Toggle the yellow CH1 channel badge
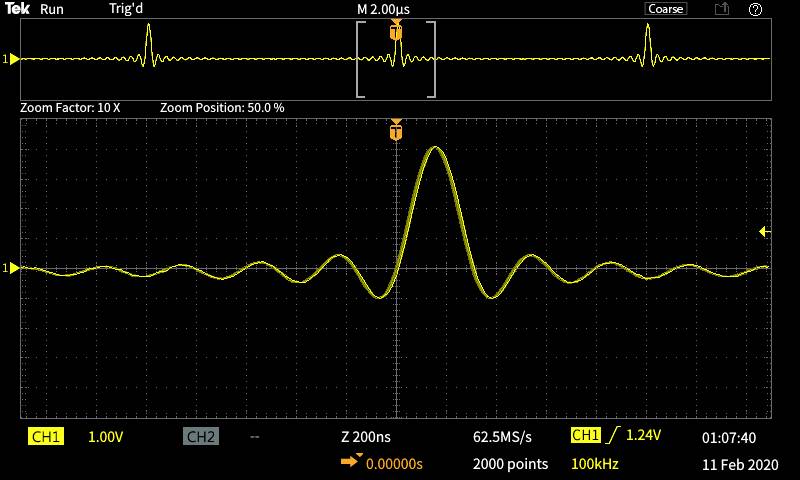The height and width of the screenshot is (480, 800). (x=47, y=437)
